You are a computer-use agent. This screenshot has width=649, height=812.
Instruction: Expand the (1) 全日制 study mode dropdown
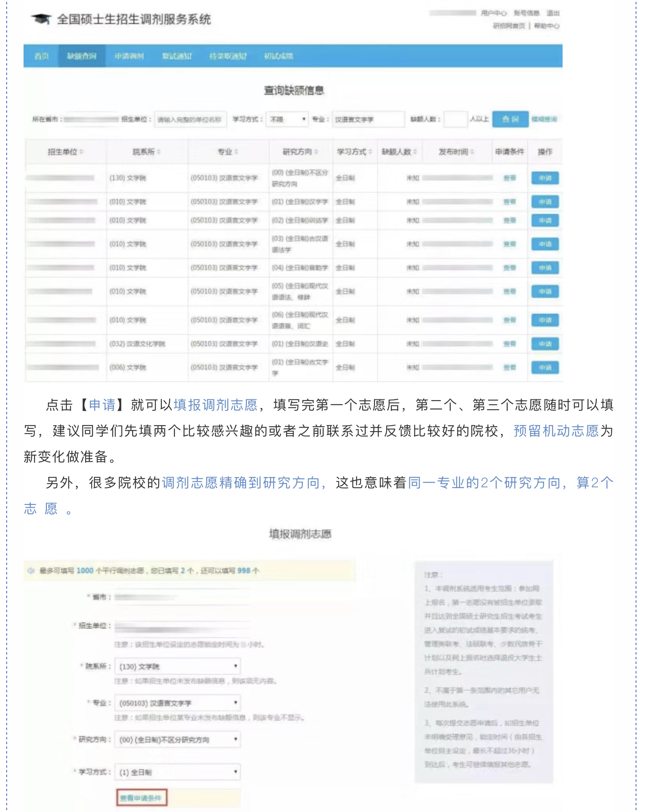click(x=178, y=772)
